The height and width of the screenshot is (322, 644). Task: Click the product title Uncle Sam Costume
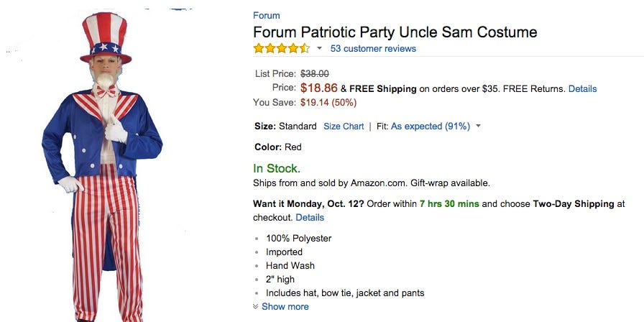(395, 32)
